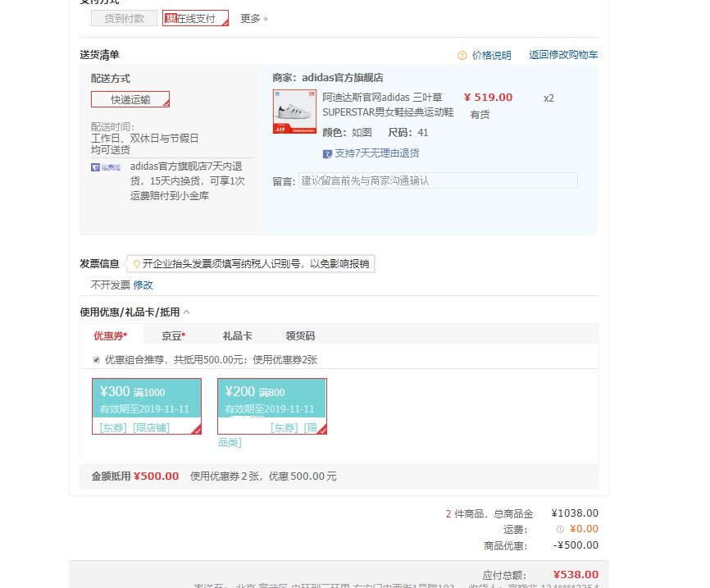710x588 pixels.
Task: Select the ¥519.00 price text
Action: 488,98
